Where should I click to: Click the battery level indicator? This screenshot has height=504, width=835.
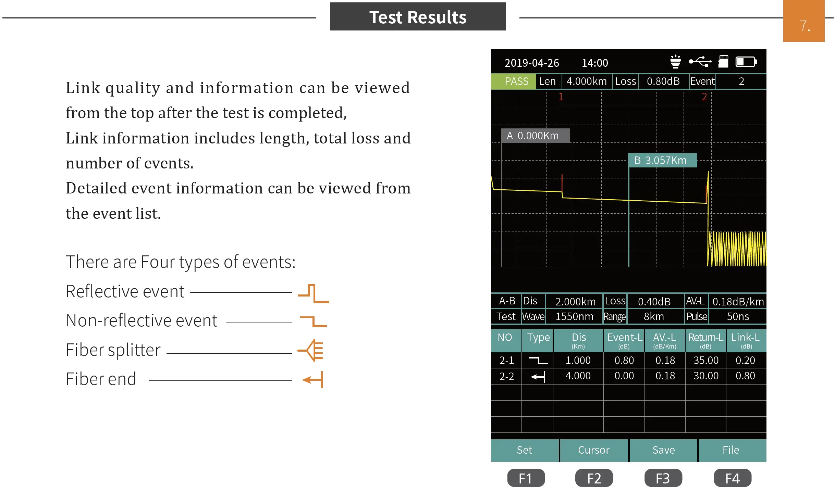[x=746, y=62]
